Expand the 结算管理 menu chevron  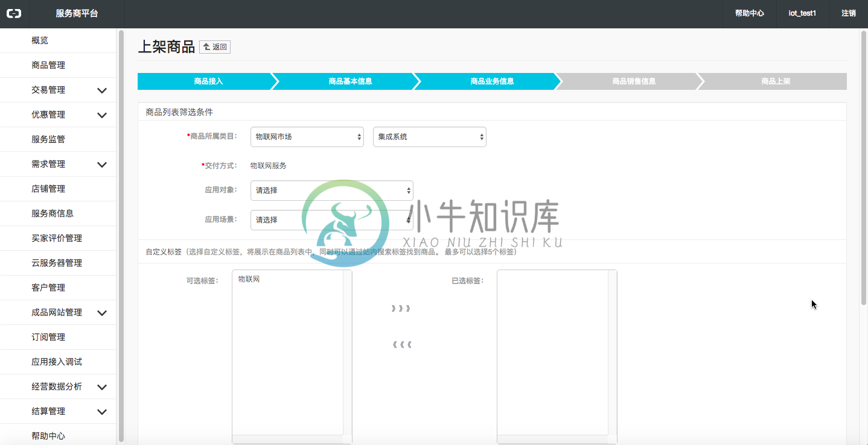point(102,412)
